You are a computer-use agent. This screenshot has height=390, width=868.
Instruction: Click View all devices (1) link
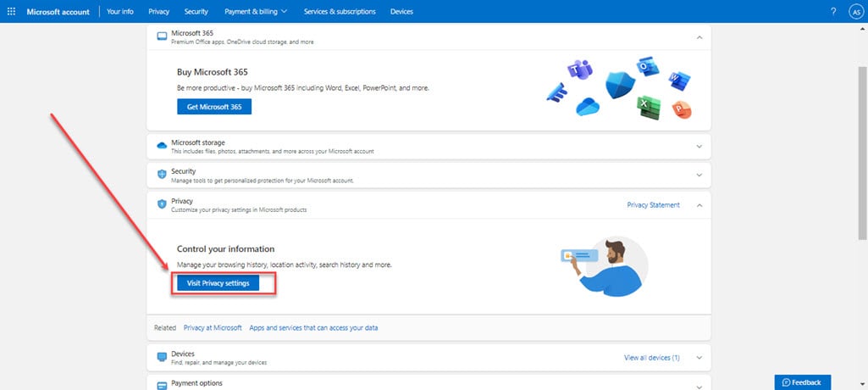tap(652, 358)
